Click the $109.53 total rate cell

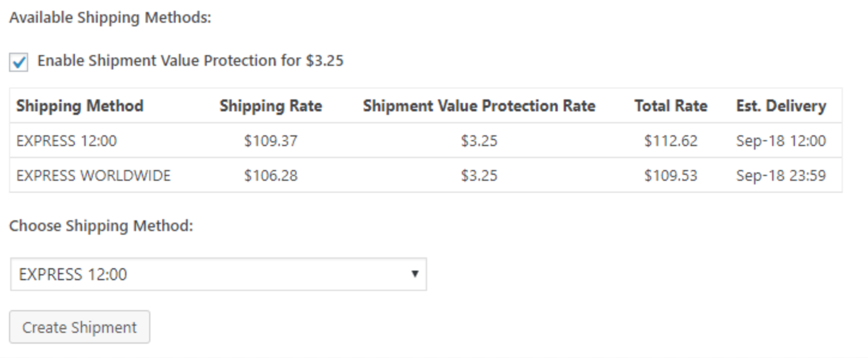coord(671,176)
